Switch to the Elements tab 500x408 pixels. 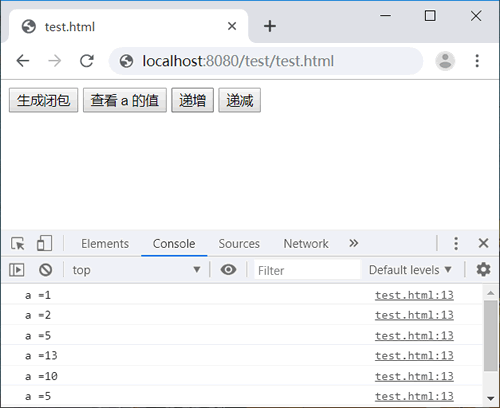click(x=105, y=244)
